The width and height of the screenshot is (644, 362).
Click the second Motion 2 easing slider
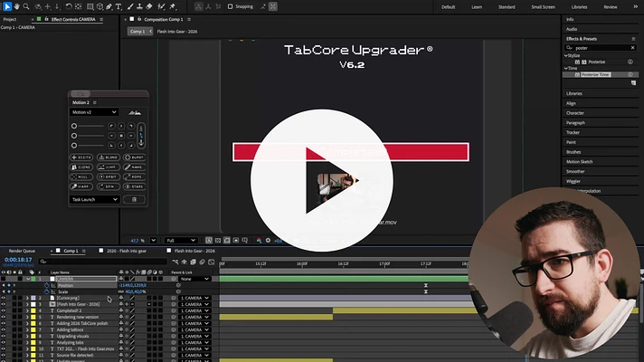point(88,136)
